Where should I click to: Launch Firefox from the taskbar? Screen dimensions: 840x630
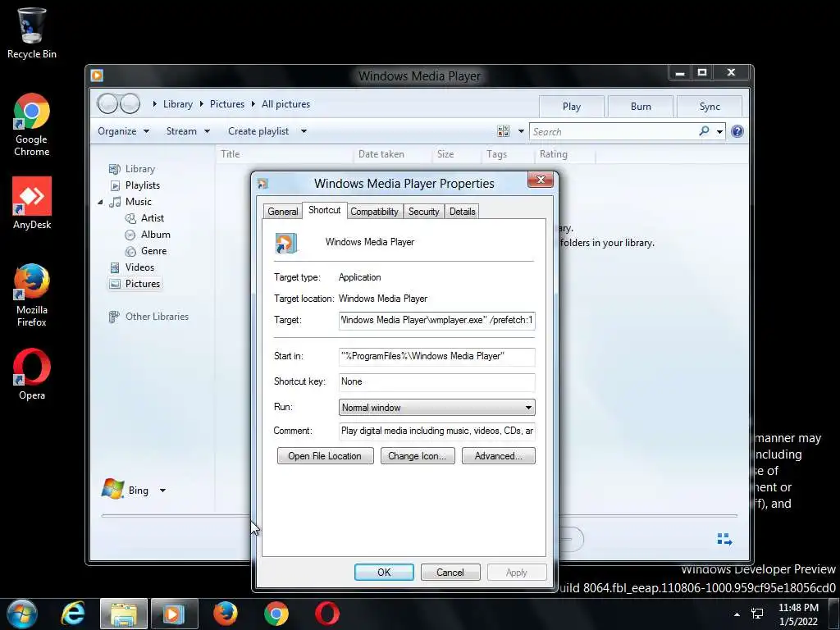[x=226, y=614]
